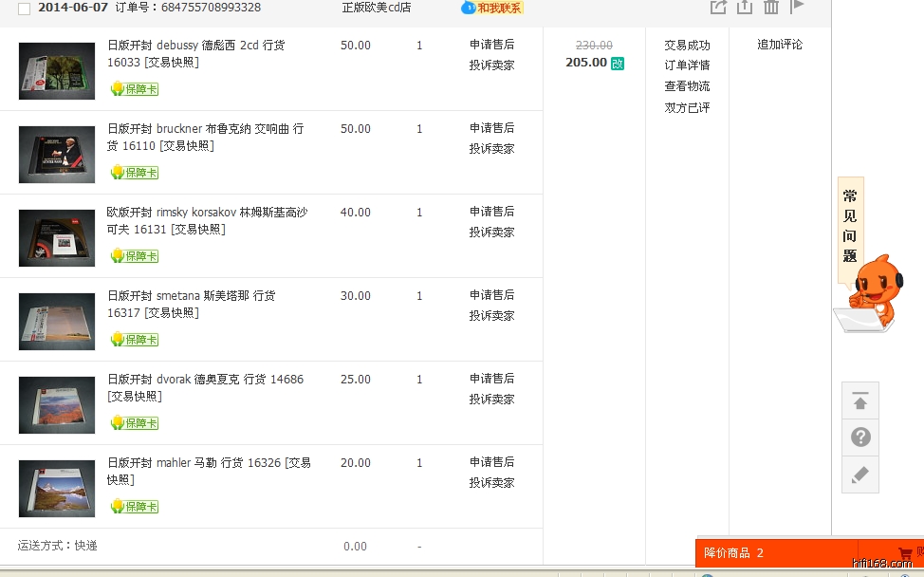Screen dimensions: 924x577
Task: Click the share order icon in header
Action: tap(718, 7)
